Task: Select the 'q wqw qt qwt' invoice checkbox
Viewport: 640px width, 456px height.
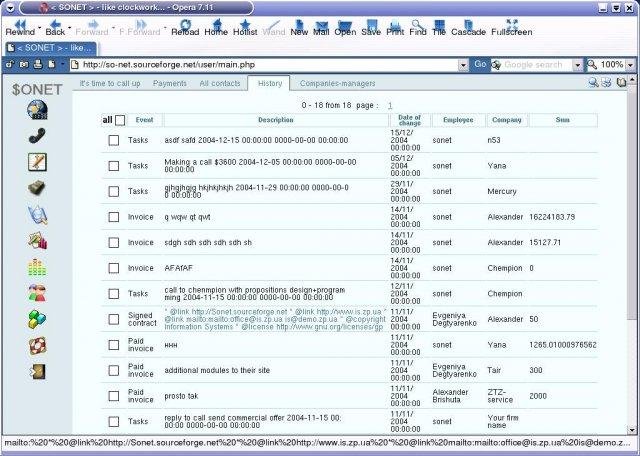Action: click(x=114, y=217)
